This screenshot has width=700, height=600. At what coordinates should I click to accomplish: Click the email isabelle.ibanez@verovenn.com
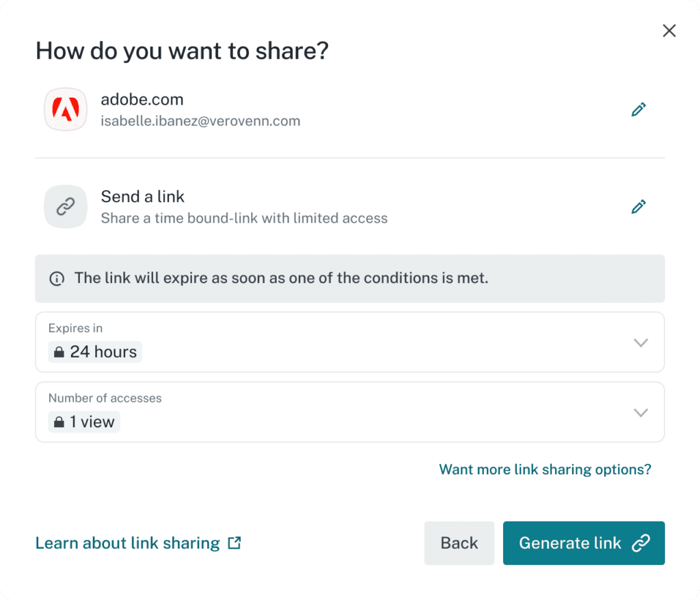click(200, 120)
